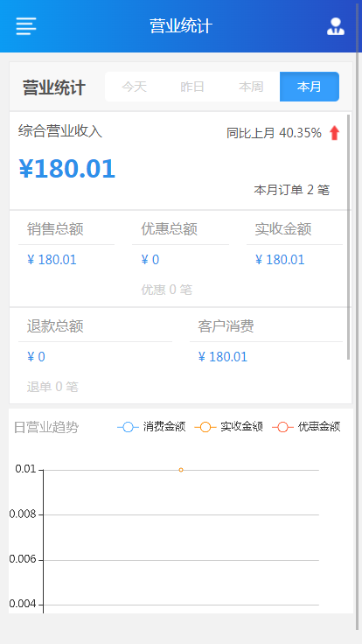Open the user profile icon

(335, 26)
